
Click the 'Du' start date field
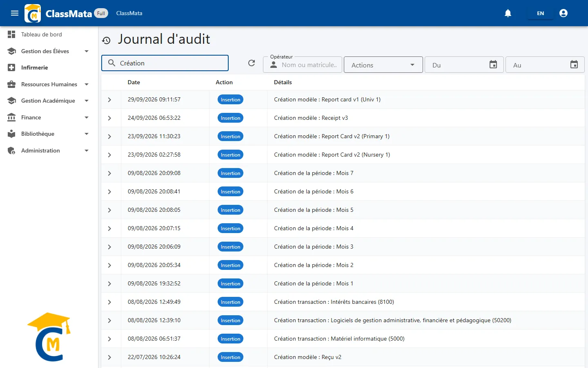(x=464, y=65)
